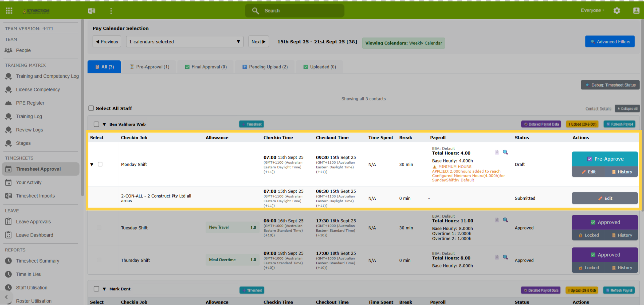Screen dimensions: 644x305
Task: Open the apps grid menu icon
Action: 9,10
